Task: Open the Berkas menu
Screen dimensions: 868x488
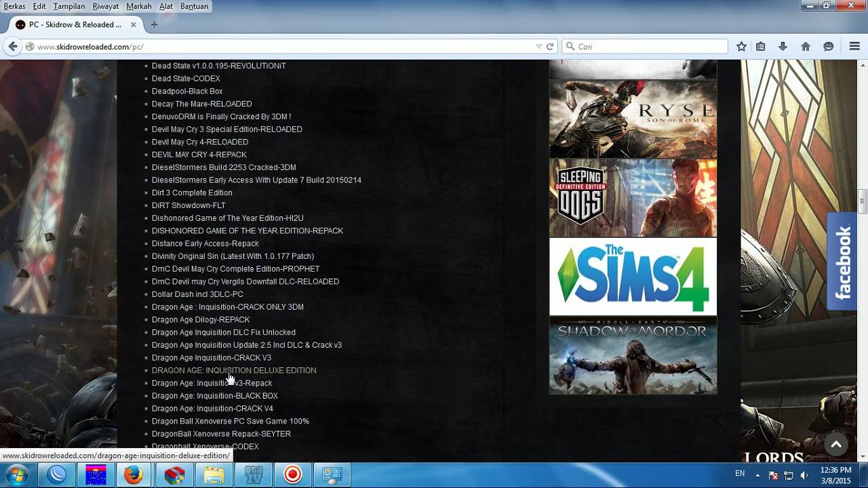Action: [x=14, y=6]
